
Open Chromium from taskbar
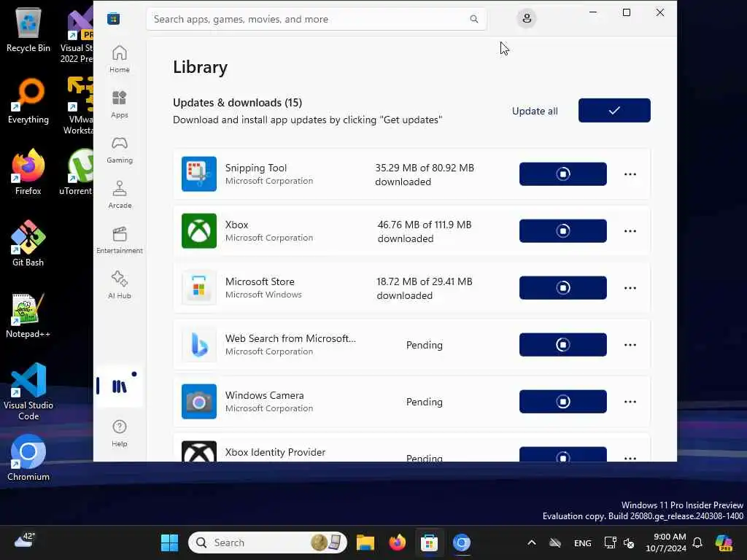461,542
